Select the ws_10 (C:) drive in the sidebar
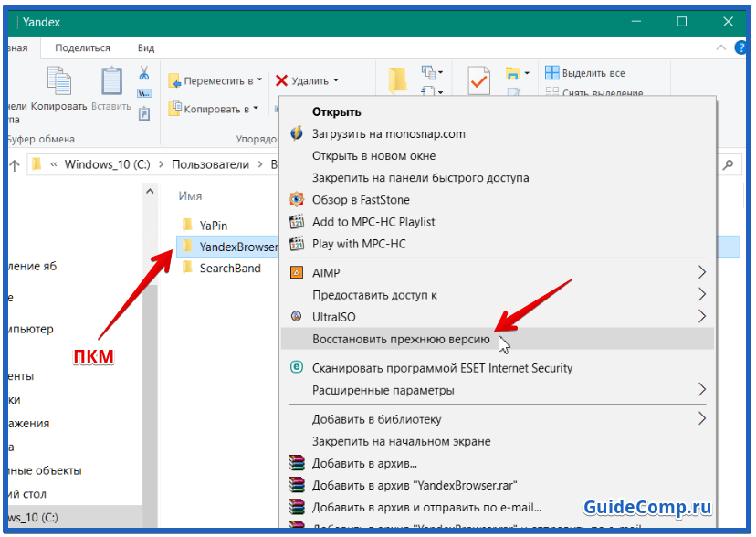This screenshot has width=756, height=537. coord(75,517)
